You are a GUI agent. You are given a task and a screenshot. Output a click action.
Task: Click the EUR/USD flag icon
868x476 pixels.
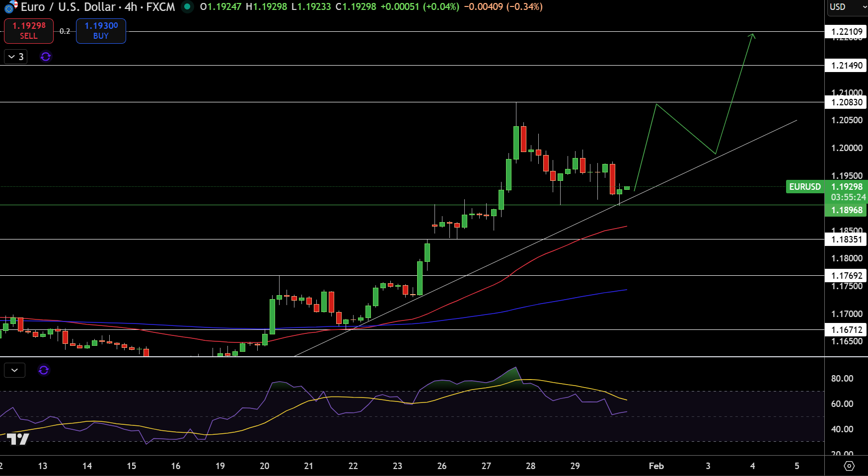[10, 7]
